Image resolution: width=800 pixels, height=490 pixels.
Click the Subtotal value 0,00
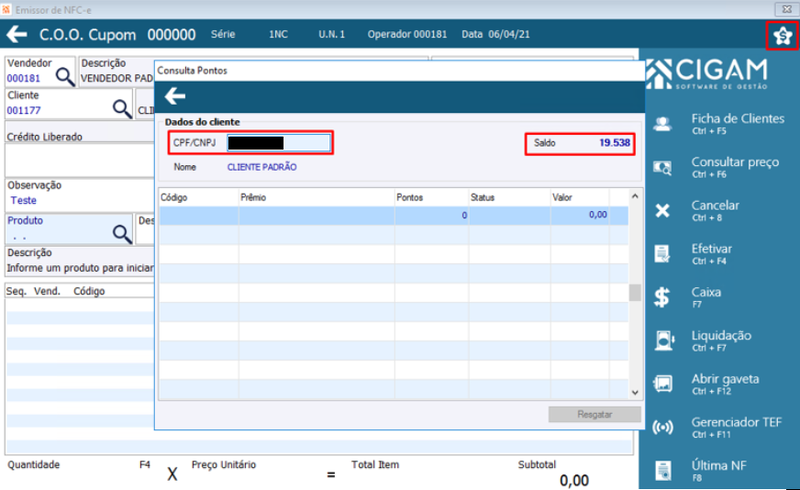[x=574, y=480]
